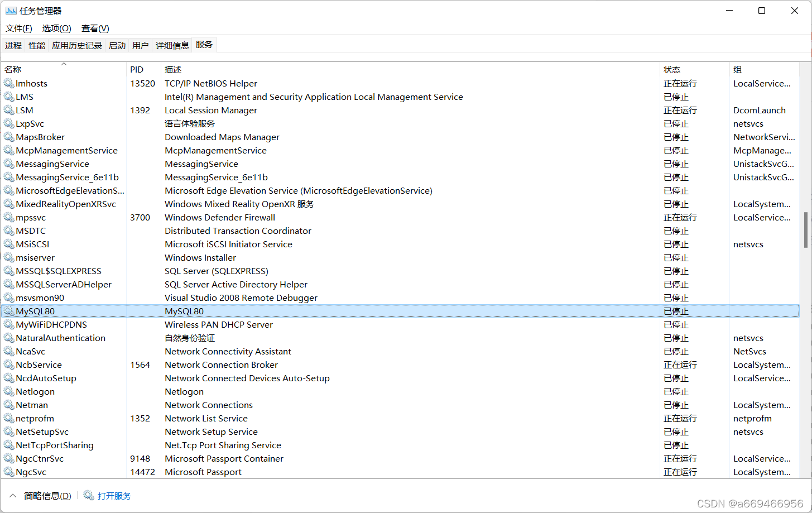
Task: Click the gear icon beside NcaSvc
Action: click(9, 352)
